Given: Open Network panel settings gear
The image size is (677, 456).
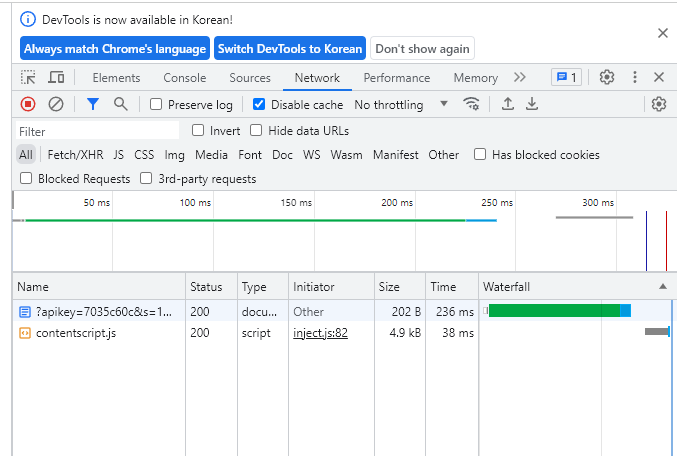Looking at the screenshot, I should (x=659, y=104).
